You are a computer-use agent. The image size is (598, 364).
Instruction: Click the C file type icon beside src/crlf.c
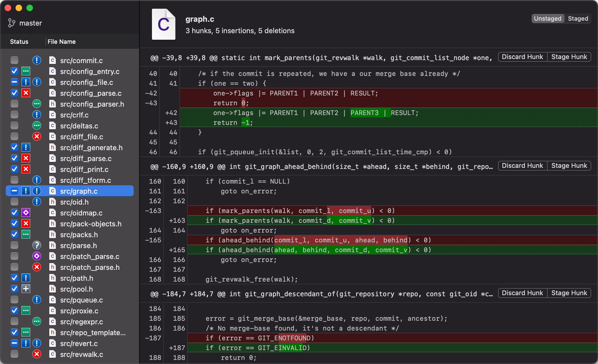point(53,115)
